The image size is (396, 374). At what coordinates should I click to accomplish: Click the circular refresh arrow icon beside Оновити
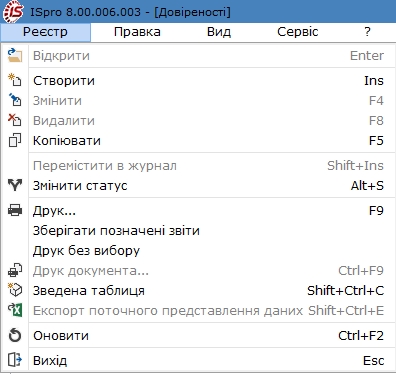[15, 335]
